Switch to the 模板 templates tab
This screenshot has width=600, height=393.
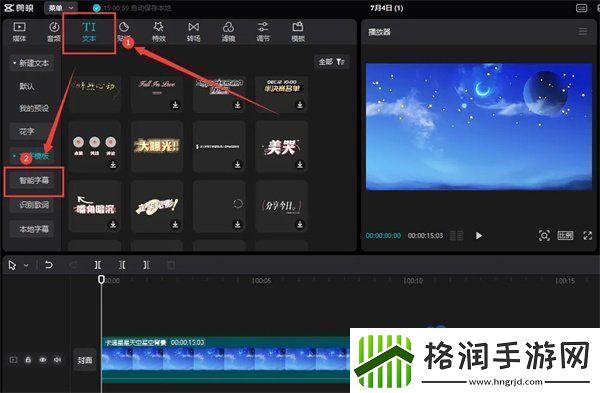coord(298,32)
